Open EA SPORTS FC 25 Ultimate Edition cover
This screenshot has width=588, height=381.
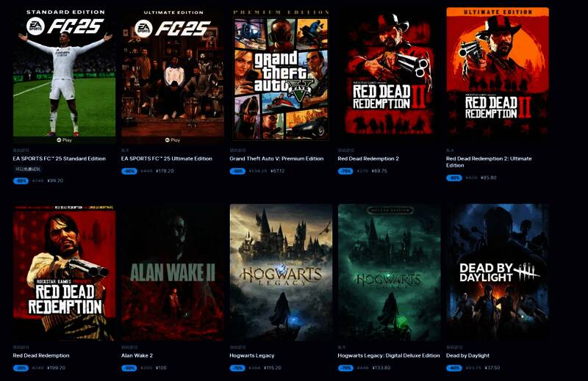[173, 75]
